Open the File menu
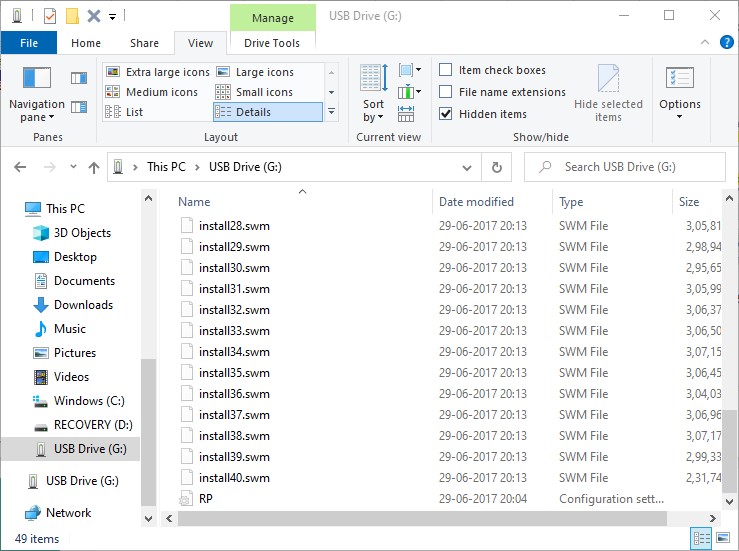This screenshot has height=551, width=739. click(x=29, y=43)
